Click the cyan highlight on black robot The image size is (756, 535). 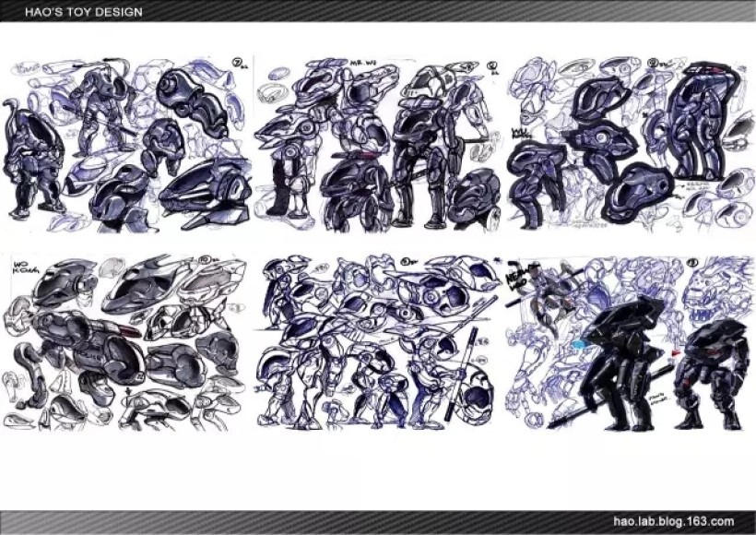point(578,343)
